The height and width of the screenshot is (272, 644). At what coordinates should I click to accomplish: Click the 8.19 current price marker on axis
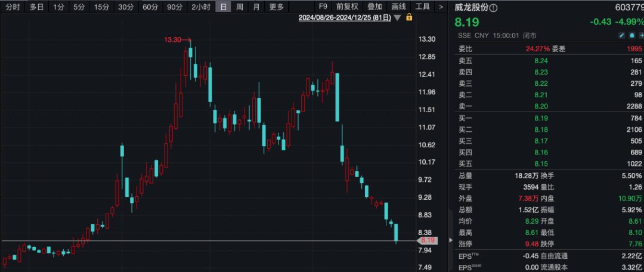[429, 240]
